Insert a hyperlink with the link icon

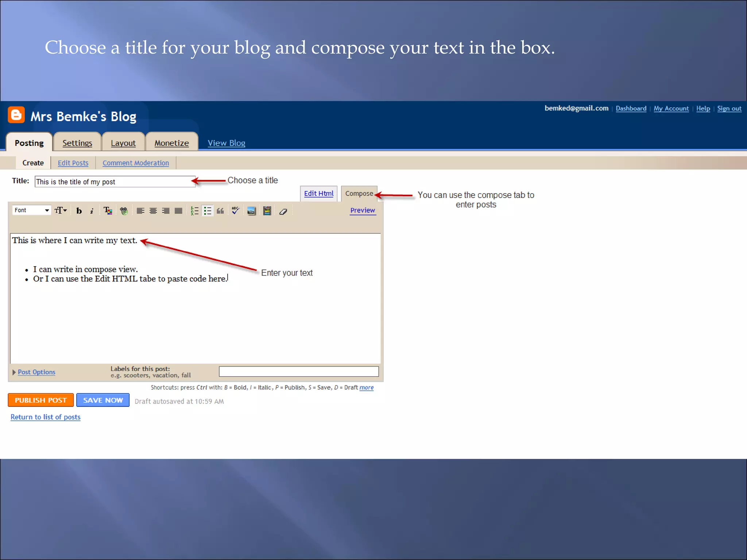[124, 211]
